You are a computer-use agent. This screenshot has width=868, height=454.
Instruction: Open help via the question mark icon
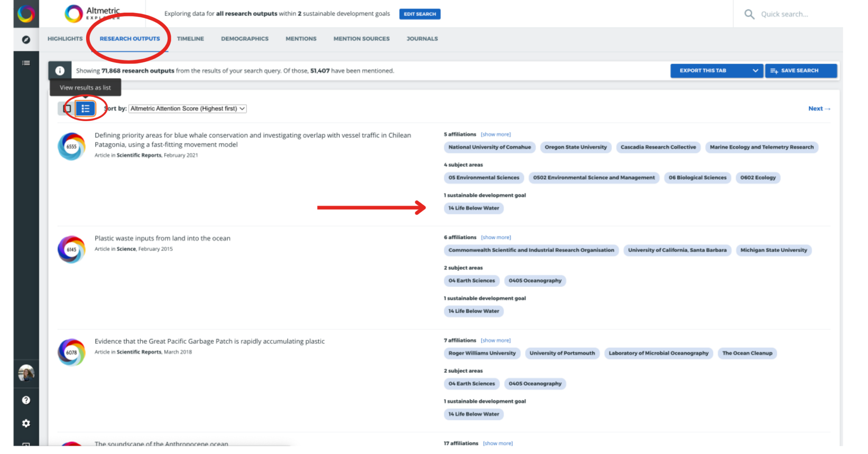tap(26, 400)
